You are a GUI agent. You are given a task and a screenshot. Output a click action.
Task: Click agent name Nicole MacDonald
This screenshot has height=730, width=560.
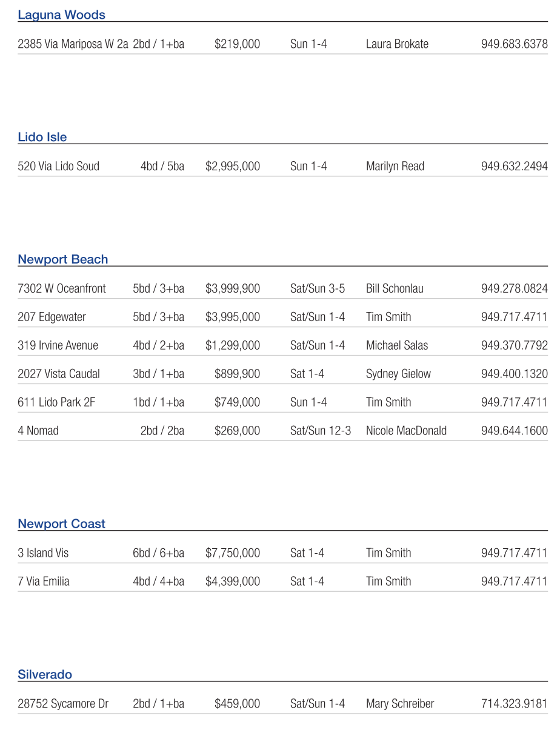click(x=406, y=431)
